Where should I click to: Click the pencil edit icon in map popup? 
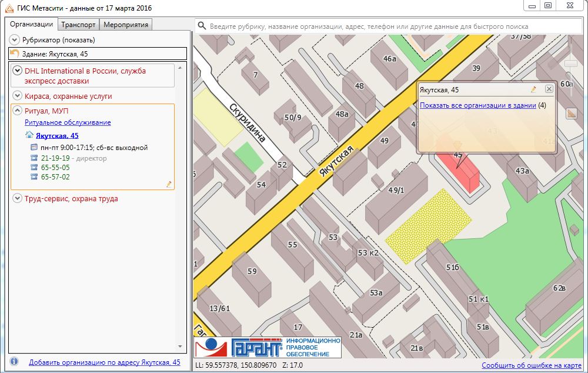(534, 89)
